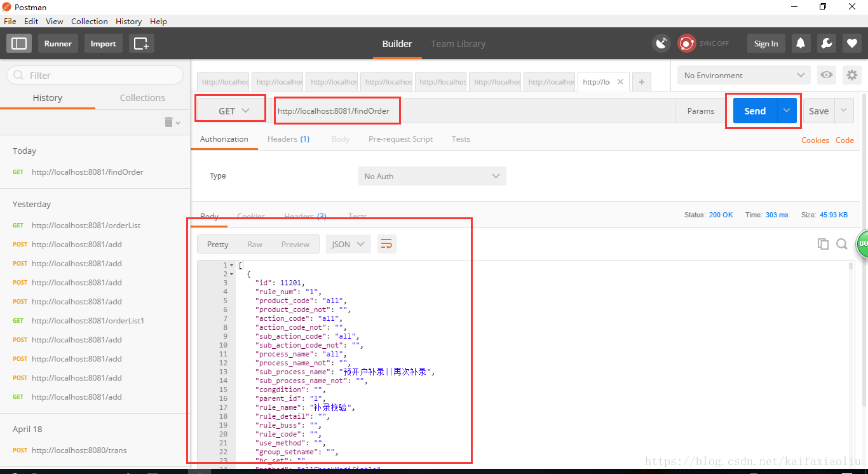This screenshot has height=474, width=868.
Task: Open the request Headers (1) tab
Action: 288,139
